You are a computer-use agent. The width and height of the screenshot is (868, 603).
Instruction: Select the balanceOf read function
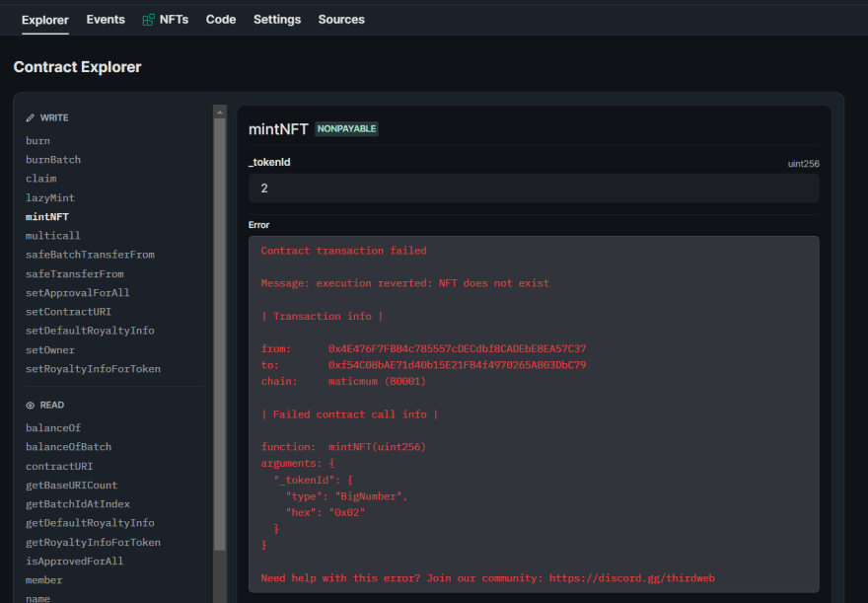click(x=53, y=428)
